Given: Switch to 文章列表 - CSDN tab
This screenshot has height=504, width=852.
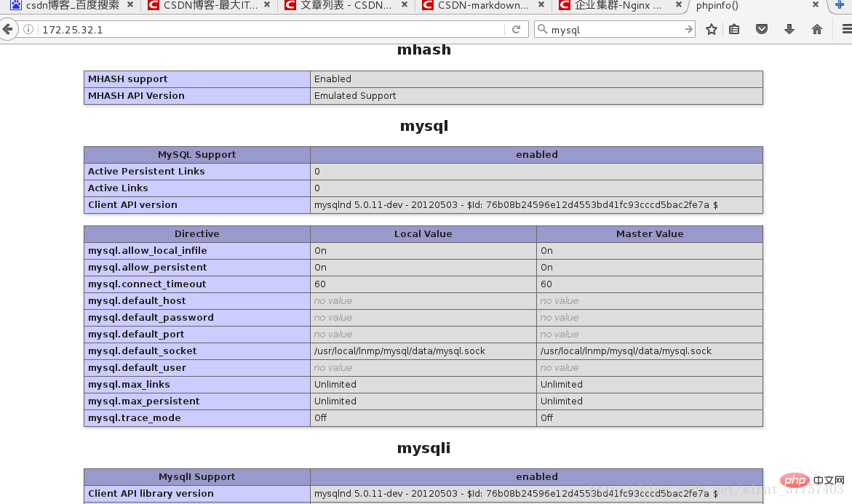Looking at the screenshot, I should (x=346, y=5).
